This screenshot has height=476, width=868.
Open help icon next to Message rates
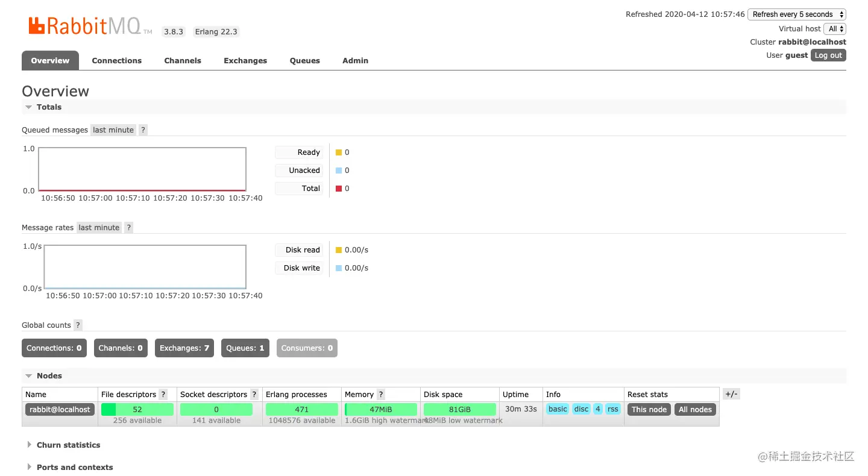pyautogui.click(x=128, y=228)
